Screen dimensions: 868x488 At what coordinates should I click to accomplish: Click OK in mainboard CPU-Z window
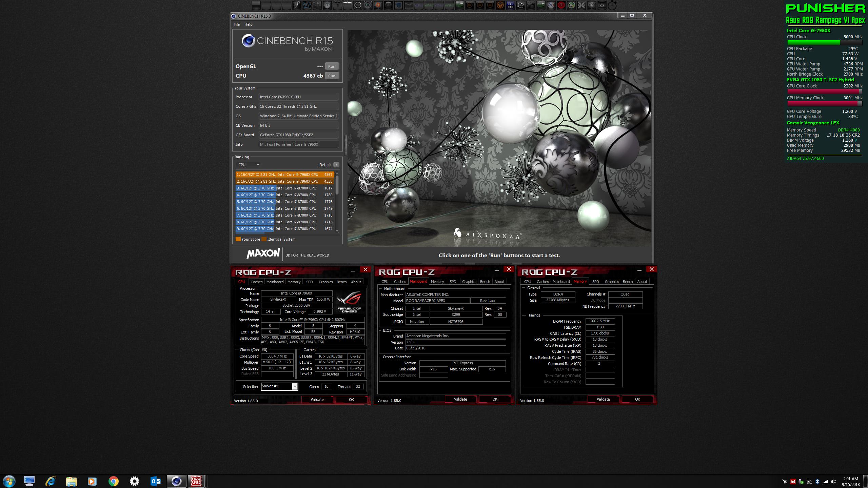[495, 399]
